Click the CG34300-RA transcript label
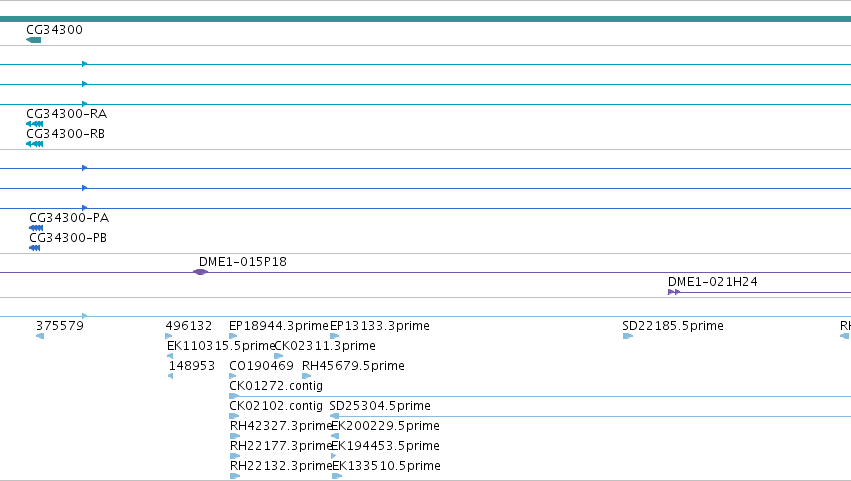851x481 pixels. tap(67, 114)
